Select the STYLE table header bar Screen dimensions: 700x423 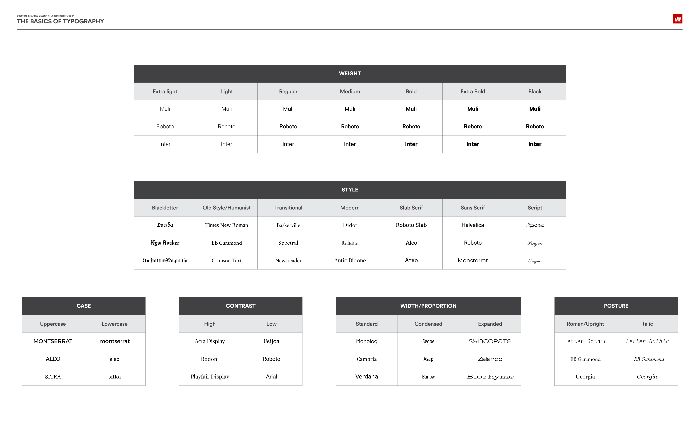coord(350,190)
